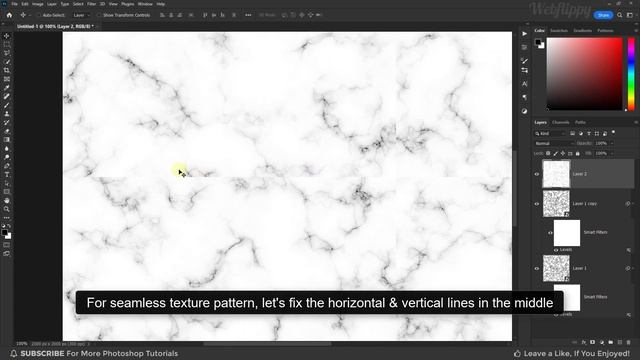The width and height of the screenshot is (640, 360).
Task: Select the Rectangular Marquee tool
Action: (7, 44)
